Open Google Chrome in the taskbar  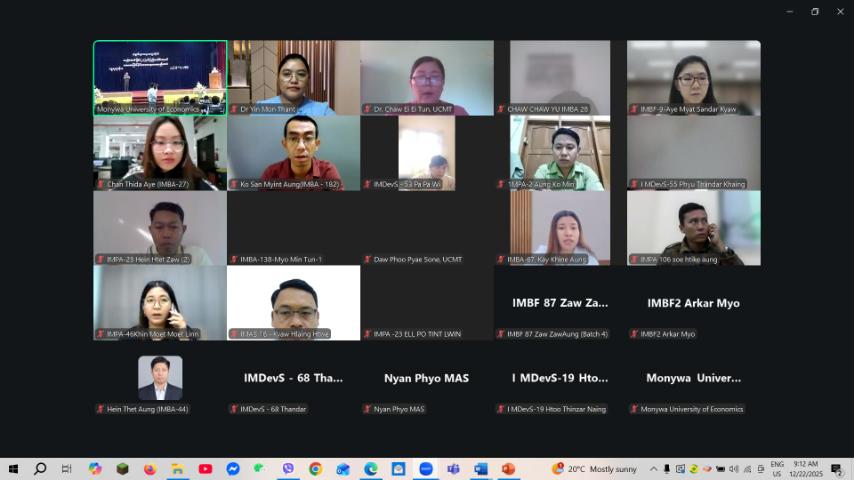[x=315, y=469]
